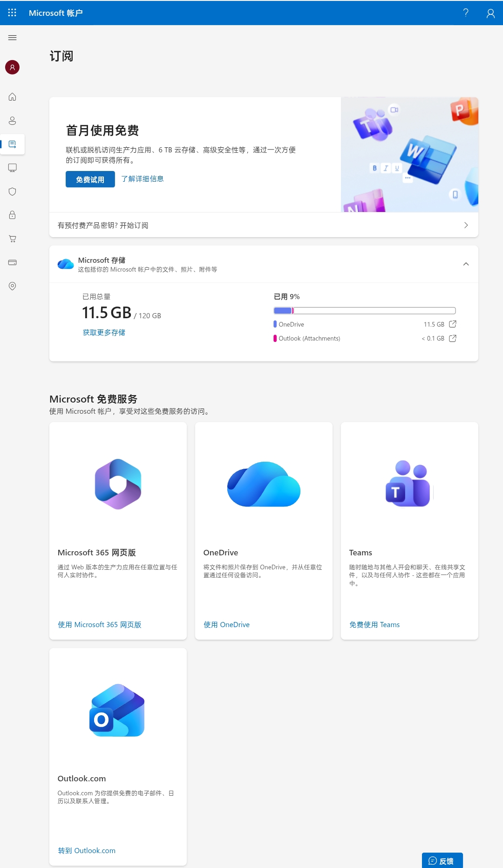Click the red user avatar in sidebar
Image resolution: width=503 pixels, height=868 pixels.
[13, 67]
